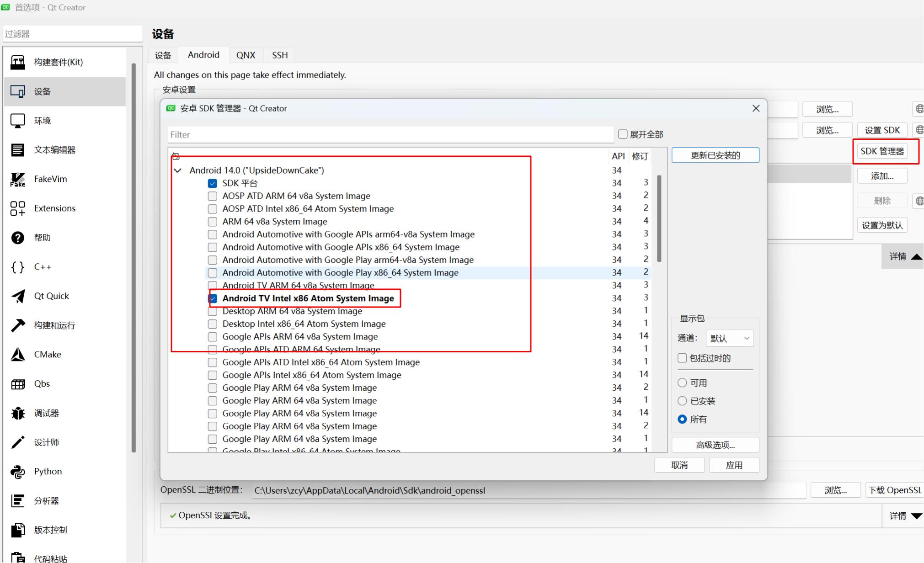Click the package list vertical scrollbar
The height and width of the screenshot is (563, 924).
point(659,218)
